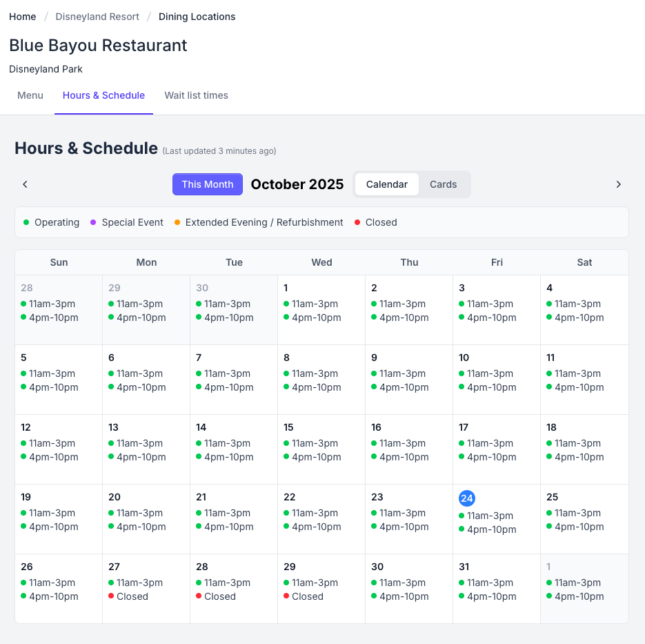Screen dimensions: 645x644
Task: Switch to Cards view
Action: point(443,184)
